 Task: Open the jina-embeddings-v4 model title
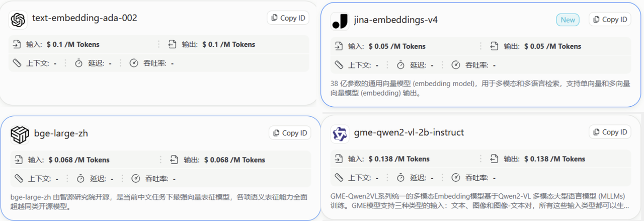[396, 20]
